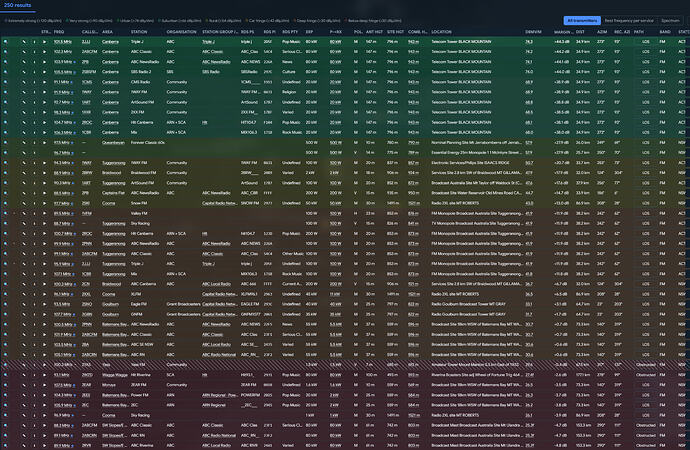Click magnifier icon on Hit Riverina Wagga row
Viewport: 690px width, 450px height.
coord(5,375)
